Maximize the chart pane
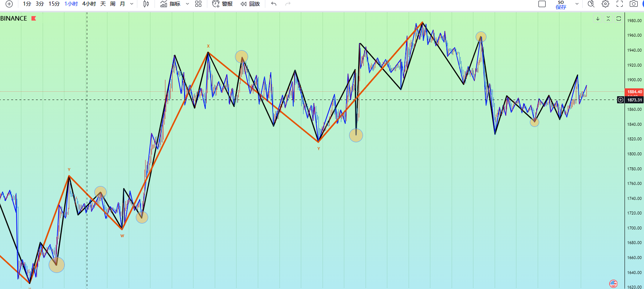 tap(619, 18)
